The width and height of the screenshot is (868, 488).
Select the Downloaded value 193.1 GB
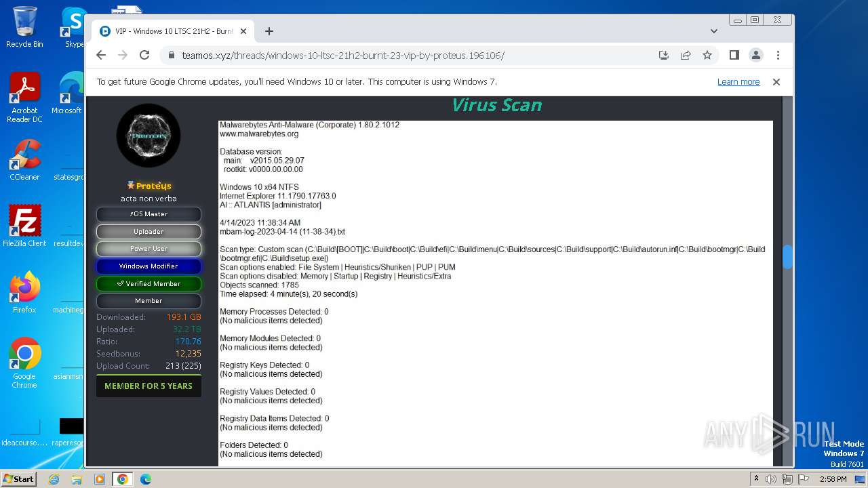pyautogui.click(x=184, y=317)
